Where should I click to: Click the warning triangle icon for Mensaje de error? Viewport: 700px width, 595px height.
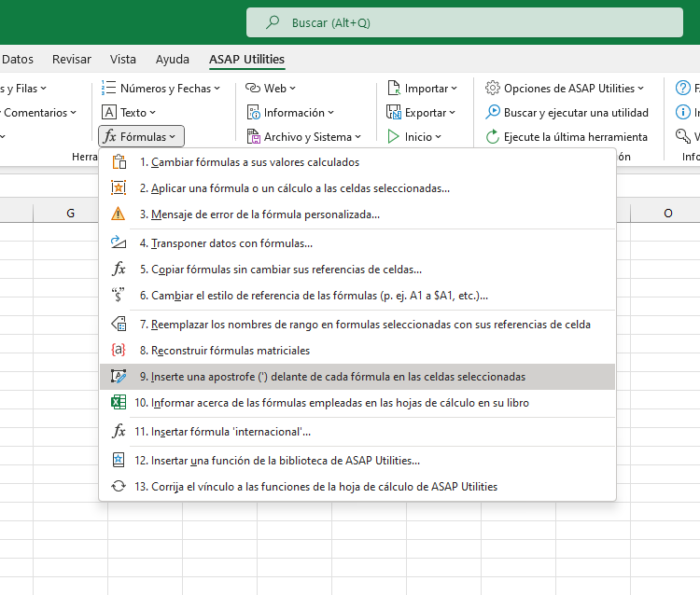[x=118, y=214]
